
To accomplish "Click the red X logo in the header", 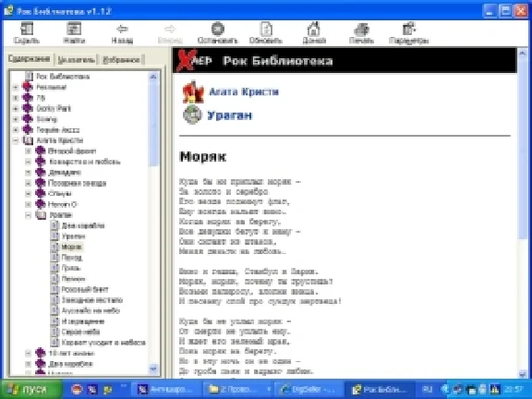I will (187, 60).
